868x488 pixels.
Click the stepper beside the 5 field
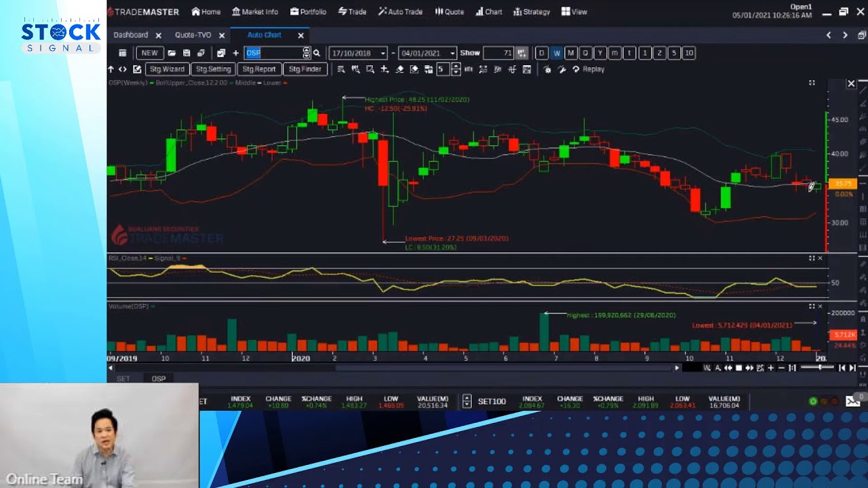click(456, 69)
